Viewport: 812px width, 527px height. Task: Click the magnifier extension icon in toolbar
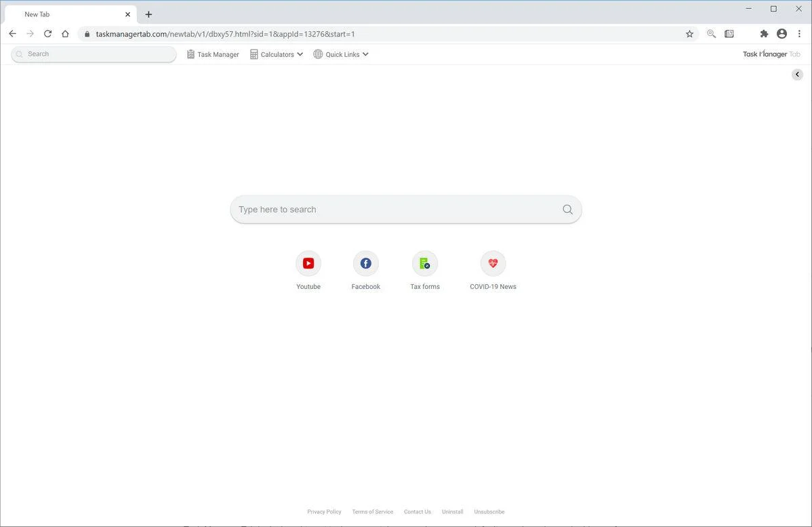(711, 34)
